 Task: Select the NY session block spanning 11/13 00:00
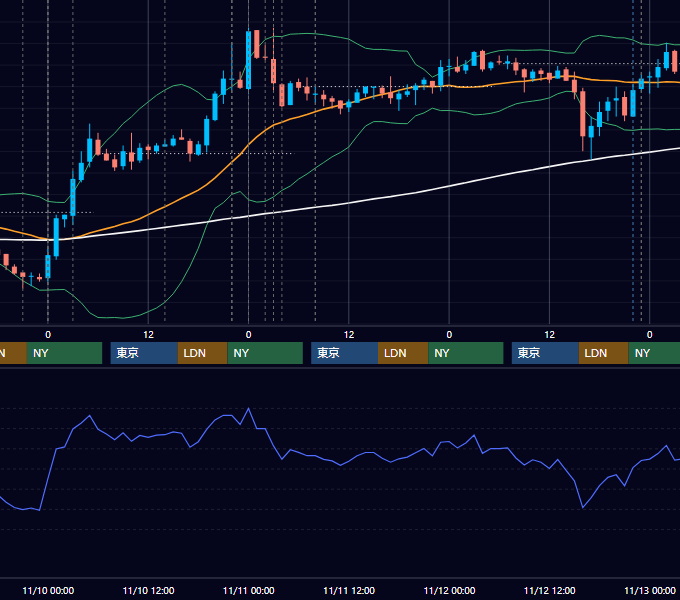tap(654, 353)
